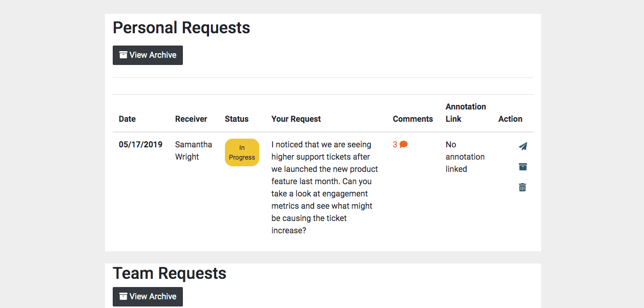Select the Receiver column header
This screenshot has width=644, height=308.
click(x=191, y=119)
